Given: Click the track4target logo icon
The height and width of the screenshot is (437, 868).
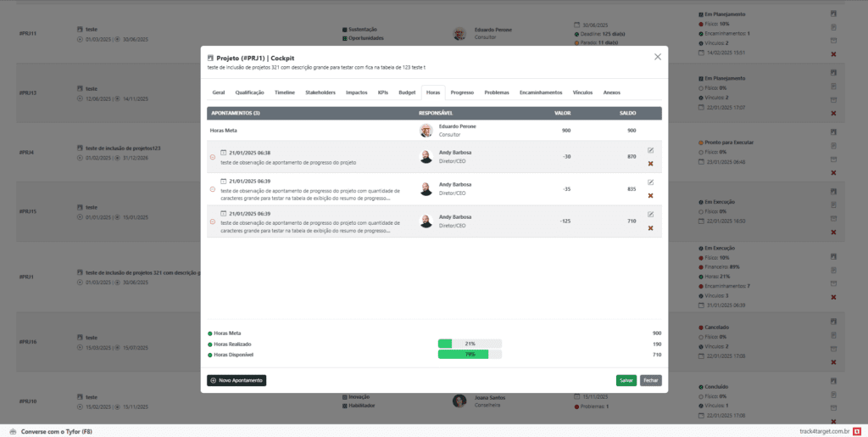Looking at the screenshot, I should click(x=857, y=431).
